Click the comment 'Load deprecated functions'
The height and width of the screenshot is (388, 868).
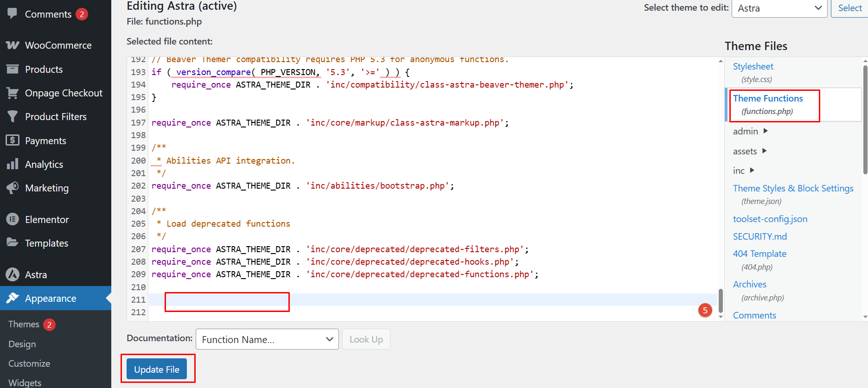click(228, 224)
